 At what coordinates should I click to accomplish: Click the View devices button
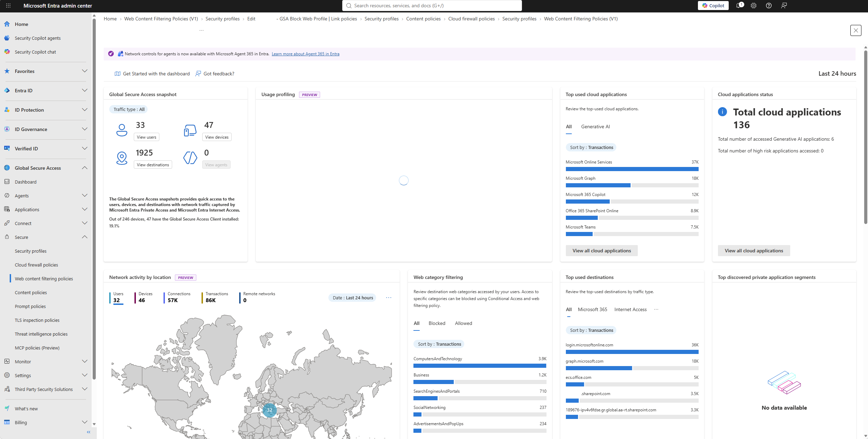pos(217,137)
